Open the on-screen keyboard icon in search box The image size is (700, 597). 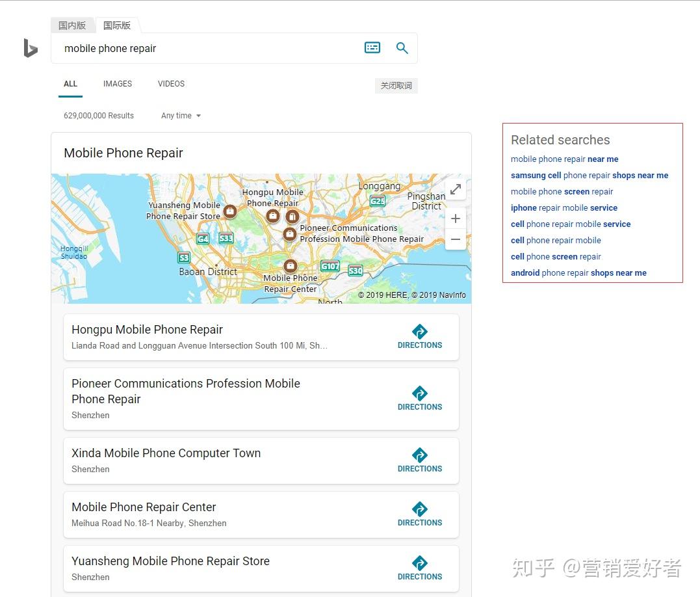[372, 47]
